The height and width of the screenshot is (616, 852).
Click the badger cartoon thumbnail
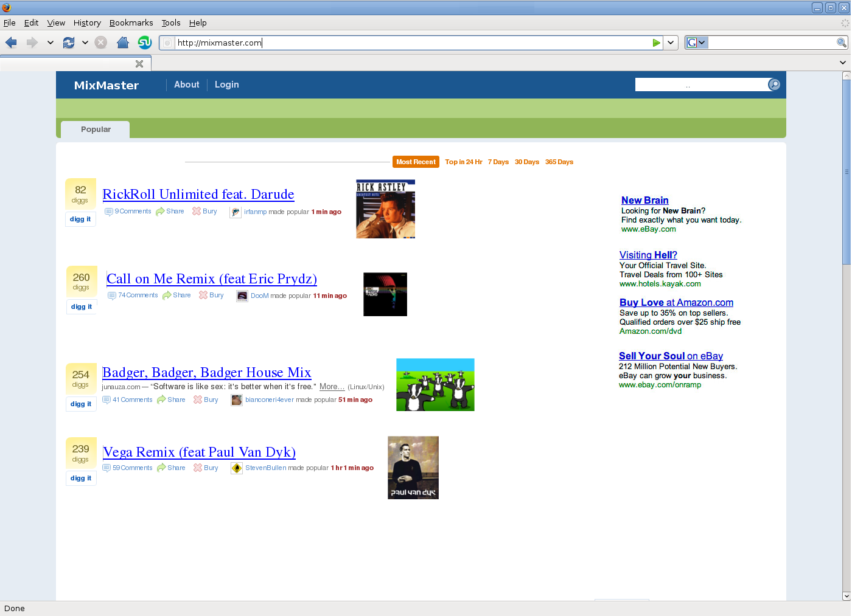(435, 384)
